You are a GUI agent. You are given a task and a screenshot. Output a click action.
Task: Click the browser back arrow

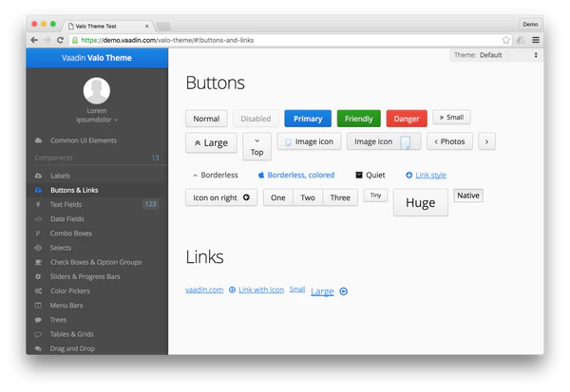point(34,40)
